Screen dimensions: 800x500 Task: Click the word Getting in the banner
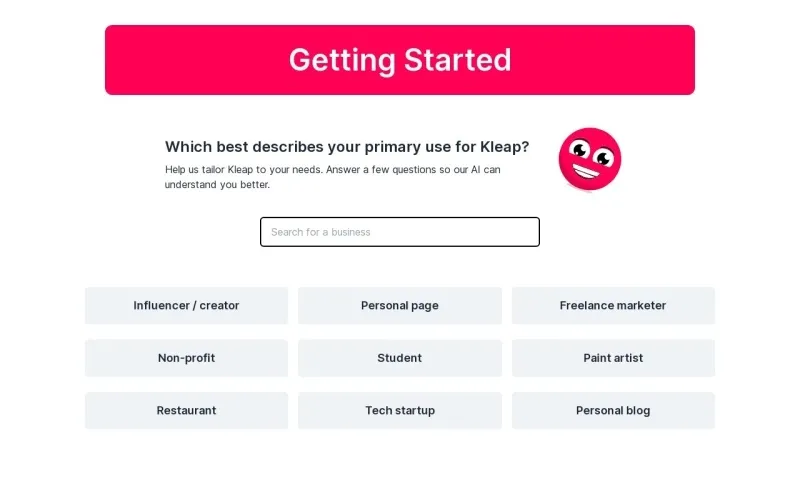[x=342, y=61]
